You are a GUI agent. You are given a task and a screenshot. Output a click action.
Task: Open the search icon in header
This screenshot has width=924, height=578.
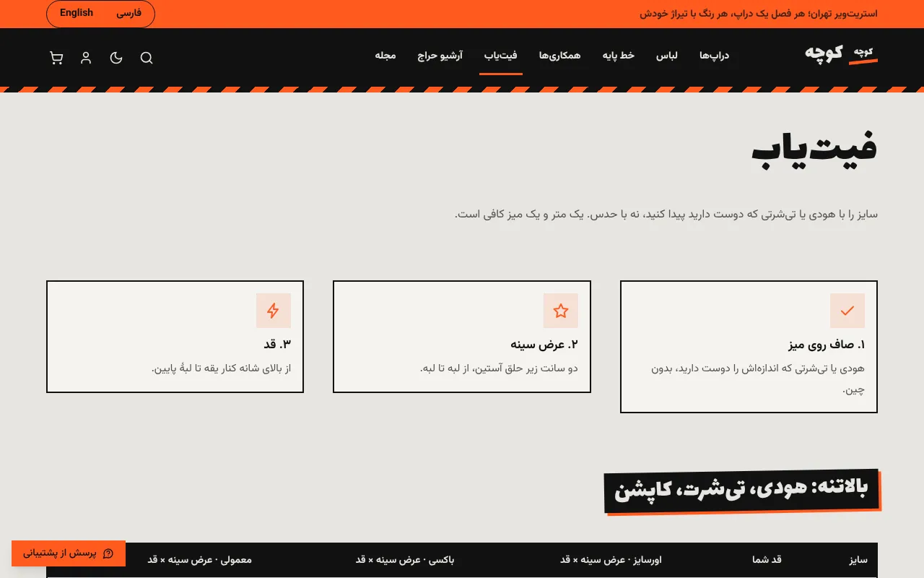pyautogui.click(x=147, y=58)
